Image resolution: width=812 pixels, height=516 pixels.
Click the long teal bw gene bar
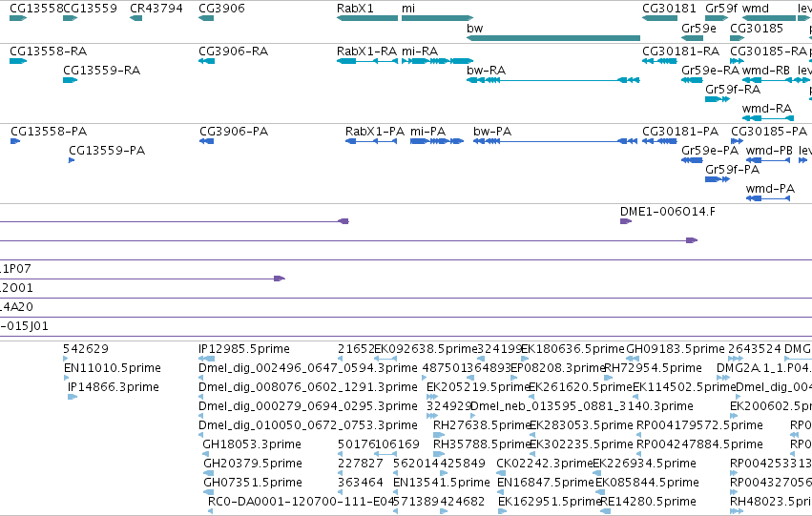[553, 38]
